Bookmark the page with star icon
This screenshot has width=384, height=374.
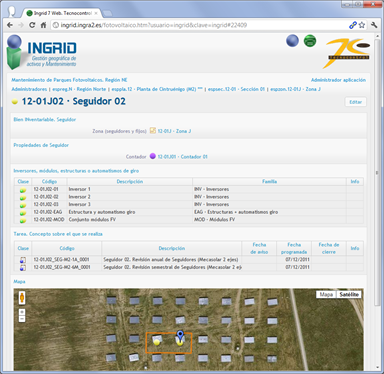(x=362, y=25)
